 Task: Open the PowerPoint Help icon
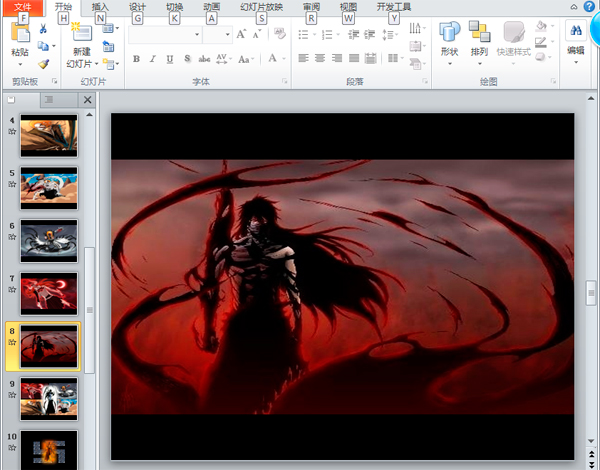(589, 7)
